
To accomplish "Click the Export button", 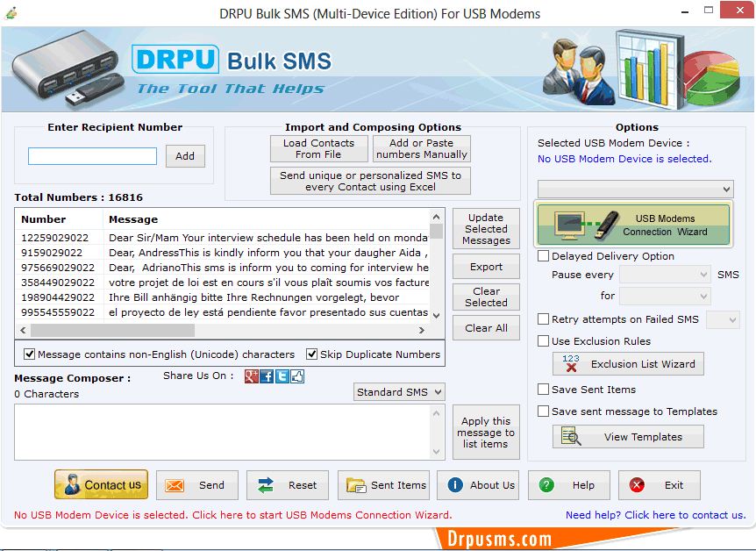I will 486,267.
